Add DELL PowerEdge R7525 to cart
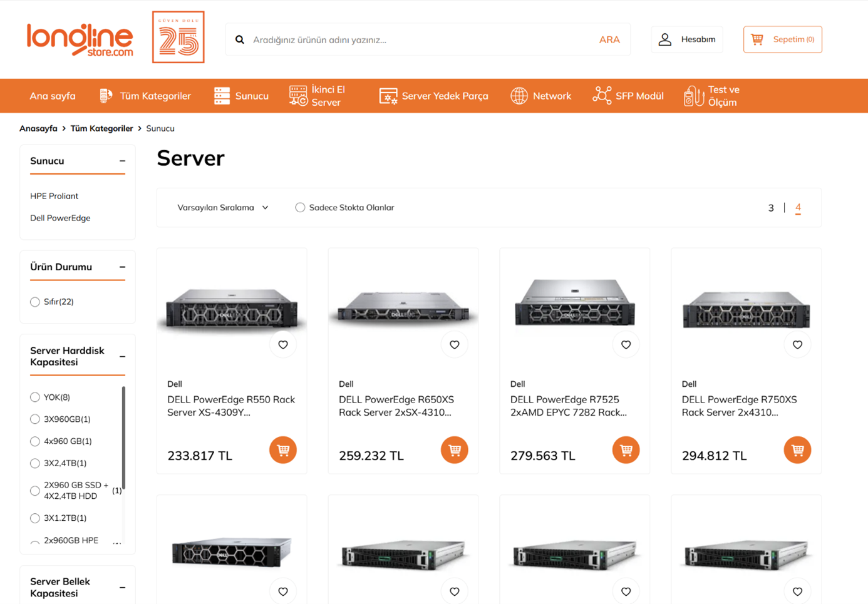 626,450
